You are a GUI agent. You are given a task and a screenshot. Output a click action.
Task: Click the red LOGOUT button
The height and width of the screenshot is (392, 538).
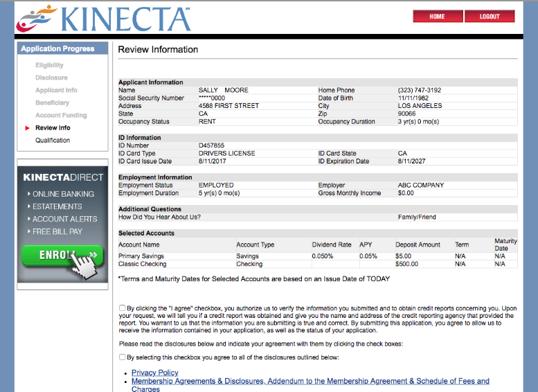click(x=490, y=17)
